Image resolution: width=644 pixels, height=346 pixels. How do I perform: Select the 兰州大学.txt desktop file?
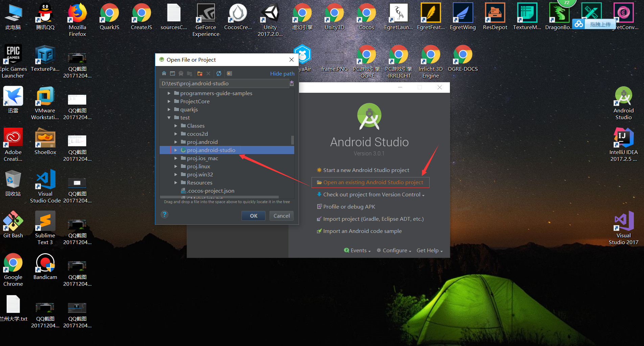(x=13, y=308)
